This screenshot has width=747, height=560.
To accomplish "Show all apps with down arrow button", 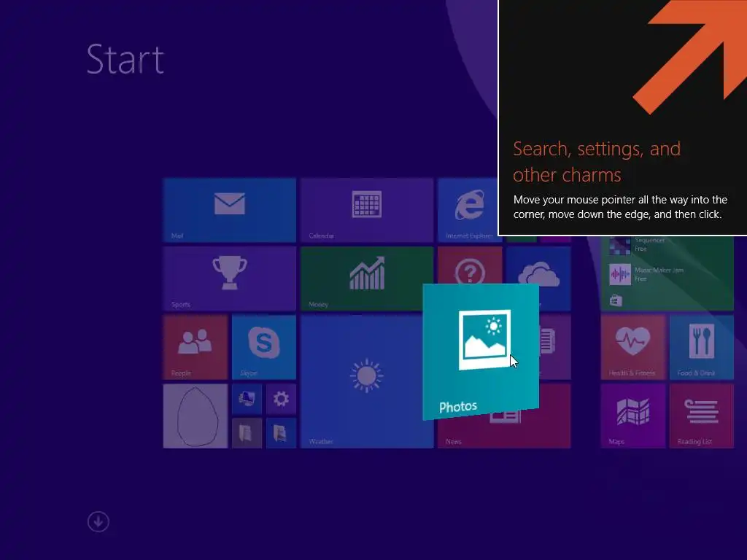I will click(x=98, y=522).
